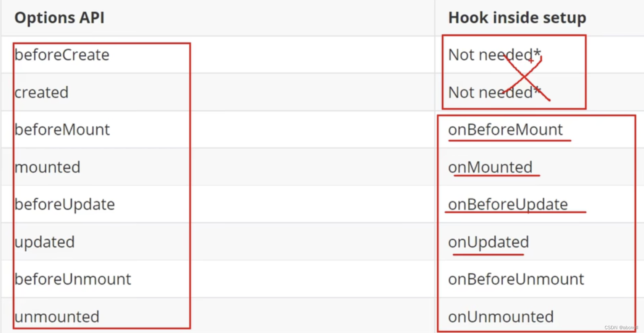Click the second Not needed* entry

pos(495,92)
